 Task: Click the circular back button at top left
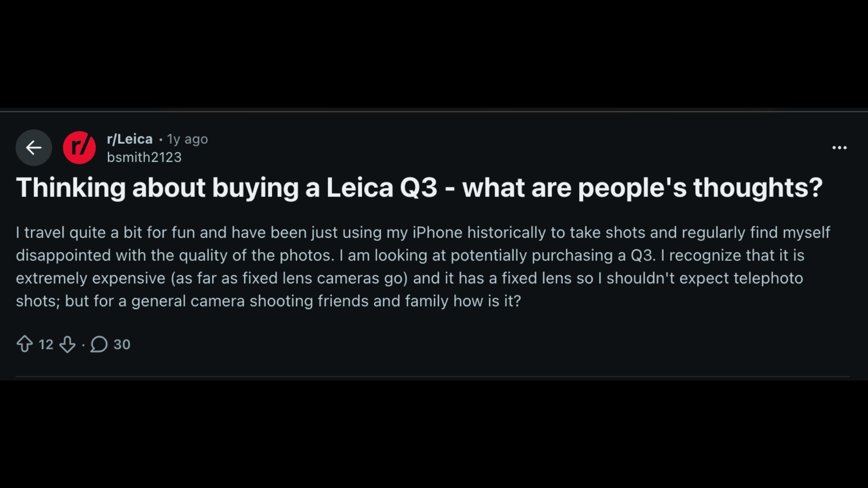click(34, 147)
